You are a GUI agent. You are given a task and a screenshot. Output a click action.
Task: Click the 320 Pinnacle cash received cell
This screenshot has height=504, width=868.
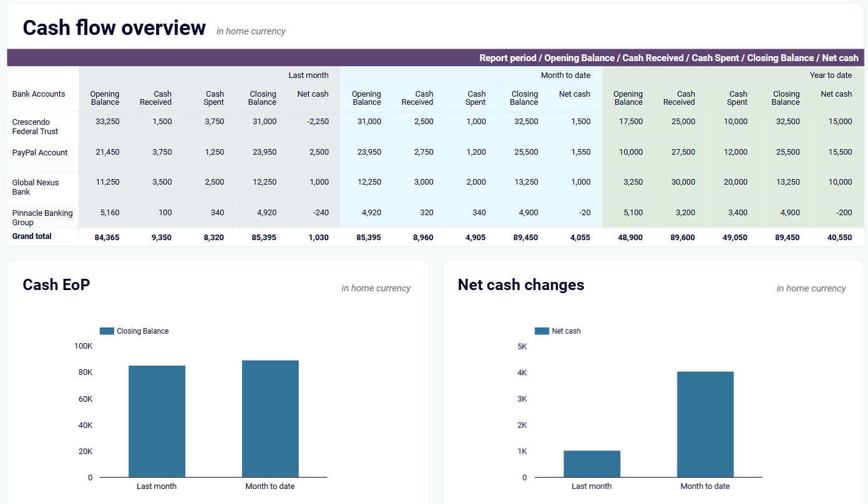pyautogui.click(x=427, y=213)
